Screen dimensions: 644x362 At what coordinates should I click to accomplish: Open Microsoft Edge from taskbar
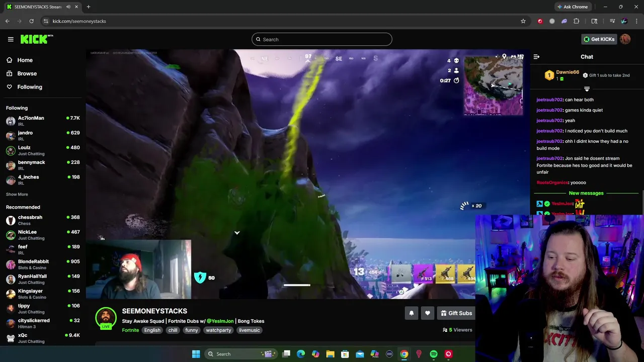click(x=301, y=354)
